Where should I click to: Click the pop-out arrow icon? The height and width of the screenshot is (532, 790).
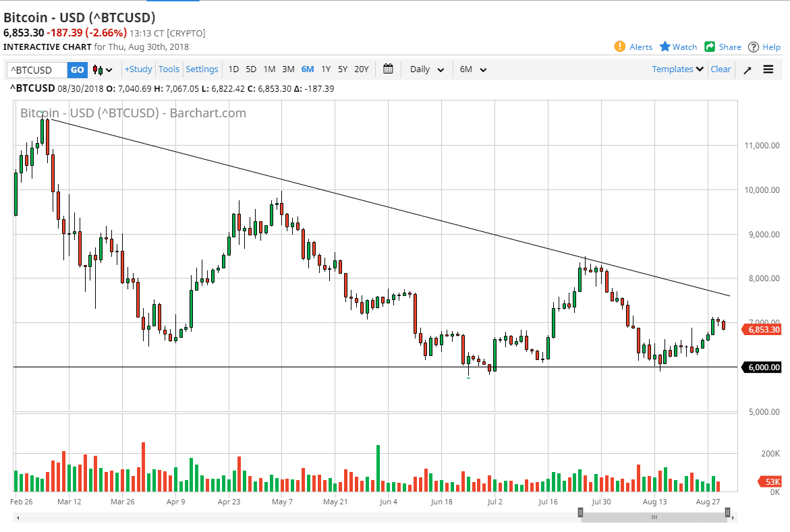(747, 69)
